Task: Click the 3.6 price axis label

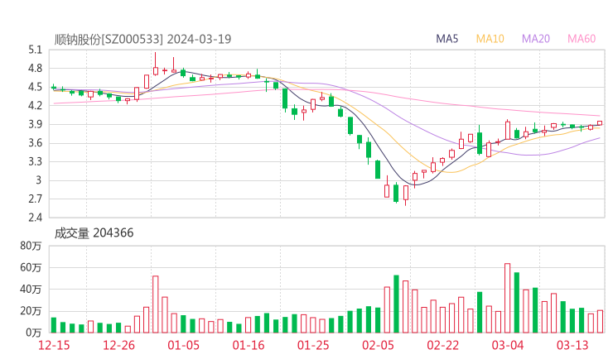Action: pyautogui.click(x=35, y=143)
